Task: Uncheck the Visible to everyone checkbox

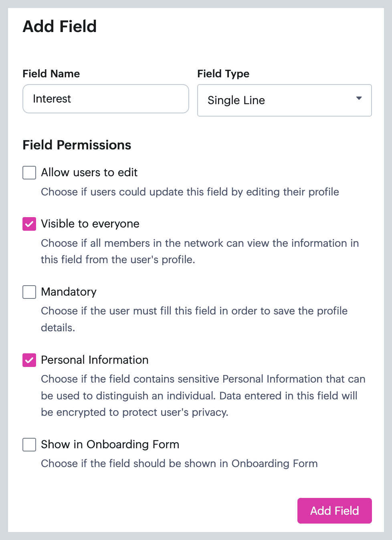Action: 29,224
